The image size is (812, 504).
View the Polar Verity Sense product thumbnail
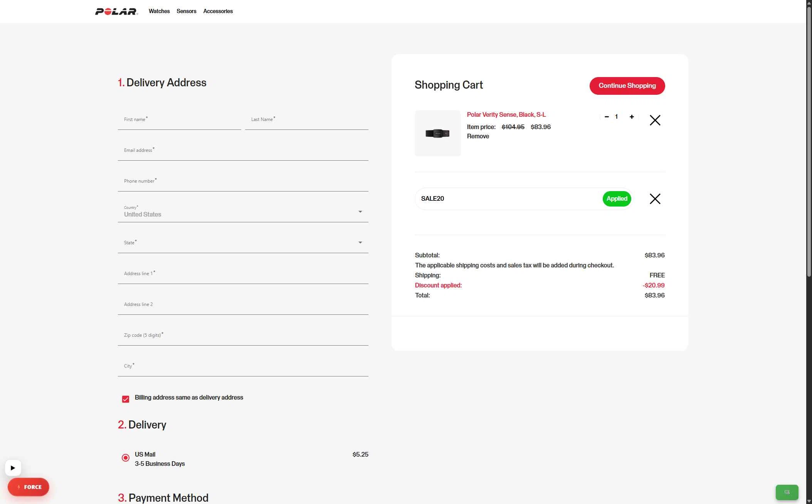438,133
